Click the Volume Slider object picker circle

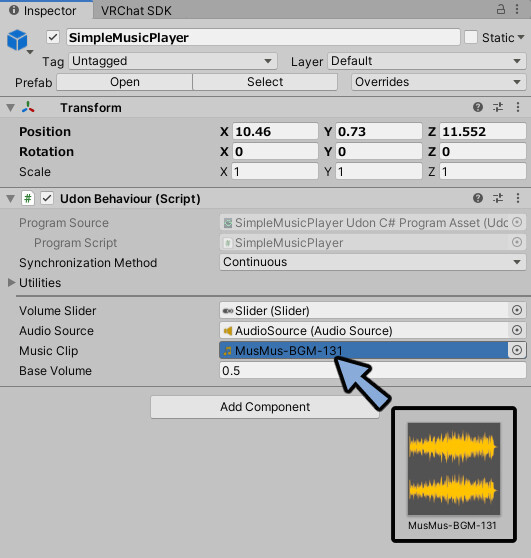coord(517,310)
